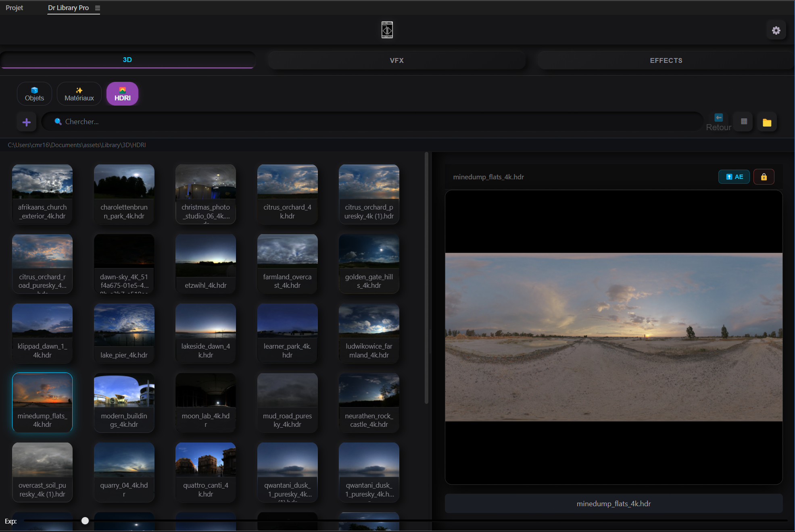Screen dimensions: 795x532
Task: Click the lock icon in preview header
Action: click(x=764, y=177)
